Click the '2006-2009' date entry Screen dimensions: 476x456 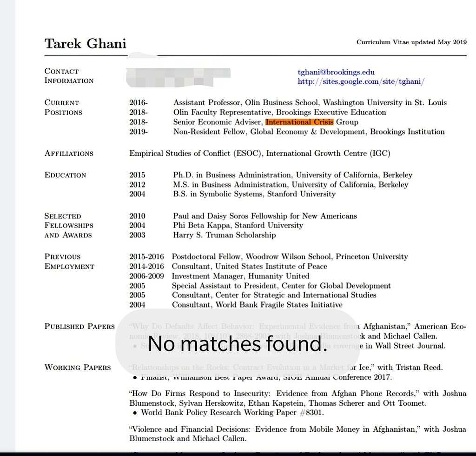click(146, 276)
